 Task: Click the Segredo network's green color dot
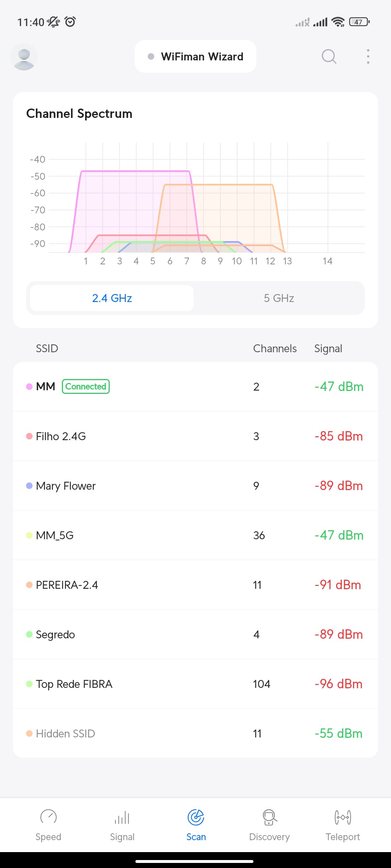29,634
